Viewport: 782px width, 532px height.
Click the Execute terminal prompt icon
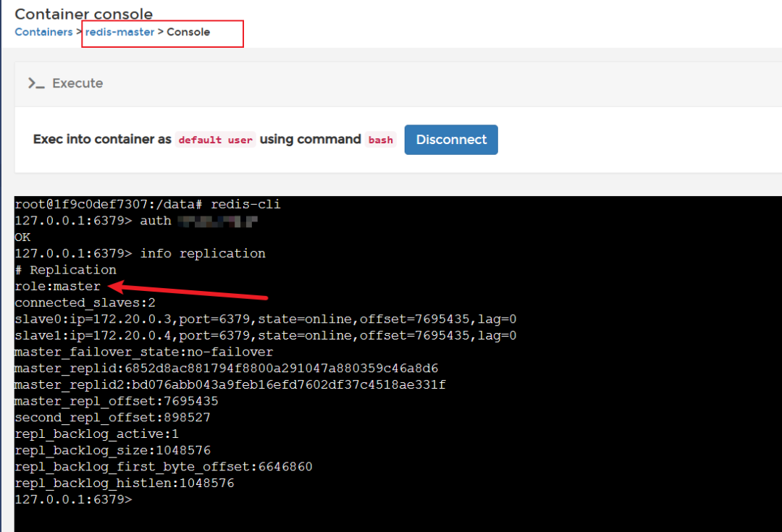36,83
